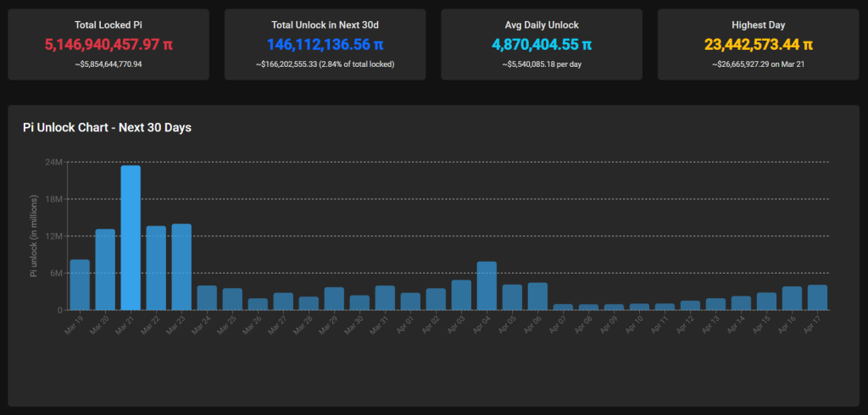This screenshot has width=868, height=415.
Task: Click the red Total Locked Pi value
Action: (108, 44)
